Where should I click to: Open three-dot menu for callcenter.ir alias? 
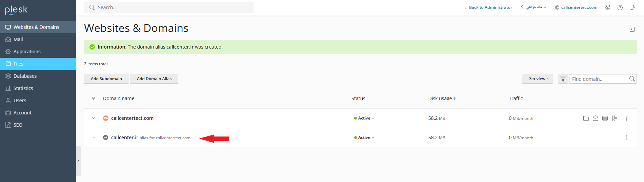tap(626, 138)
